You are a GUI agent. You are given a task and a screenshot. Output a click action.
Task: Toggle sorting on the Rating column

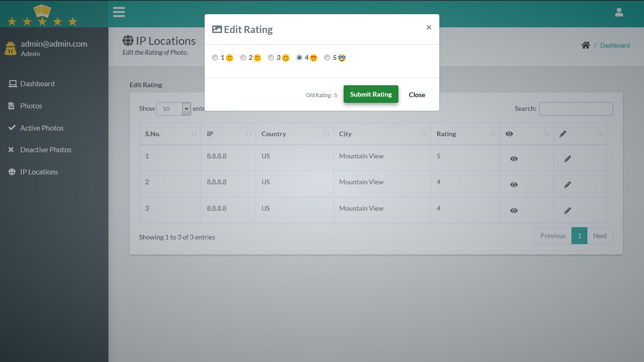464,133
